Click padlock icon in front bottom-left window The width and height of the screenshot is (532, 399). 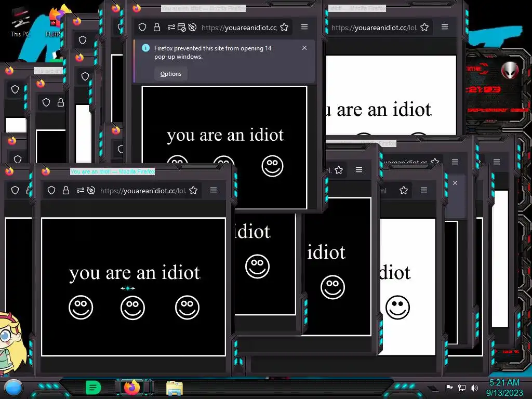pyautogui.click(x=66, y=190)
